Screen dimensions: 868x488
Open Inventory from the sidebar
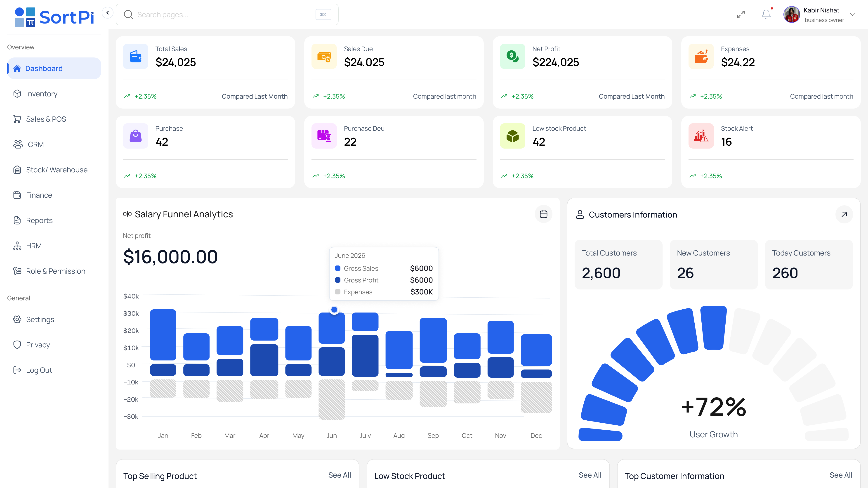(x=54, y=94)
